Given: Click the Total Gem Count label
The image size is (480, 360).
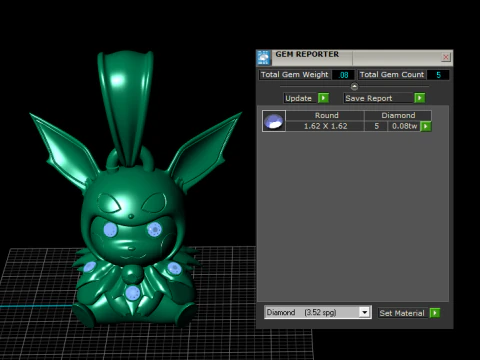Looking at the screenshot, I should [392, 75].
